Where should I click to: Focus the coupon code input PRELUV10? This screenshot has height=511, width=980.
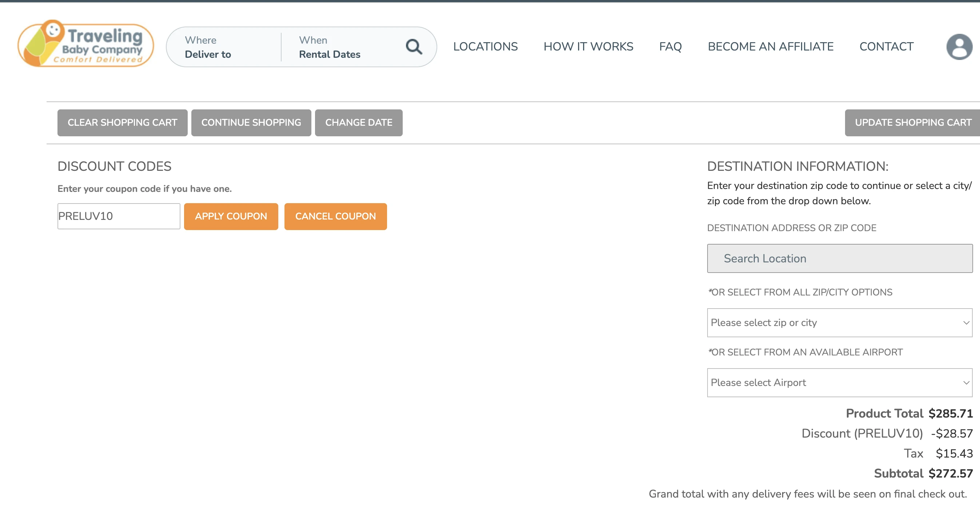pos(119,216)
